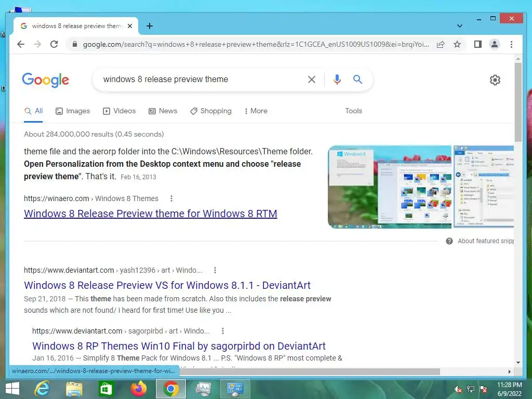
Task: Open search Tools options
Action: [x=353, y=111]
